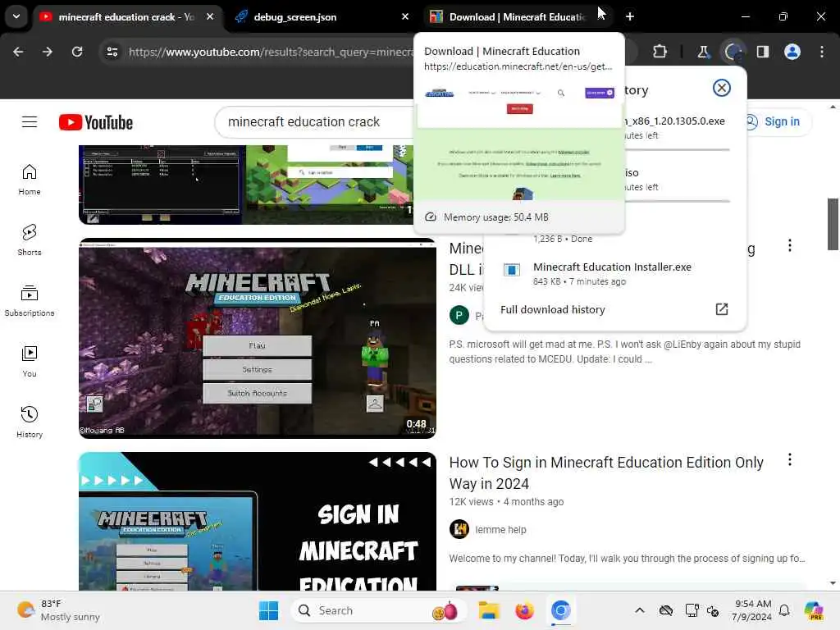Open the Windows Start menu
The width and height of the screenshot is (840, 630).
point(268,610)
